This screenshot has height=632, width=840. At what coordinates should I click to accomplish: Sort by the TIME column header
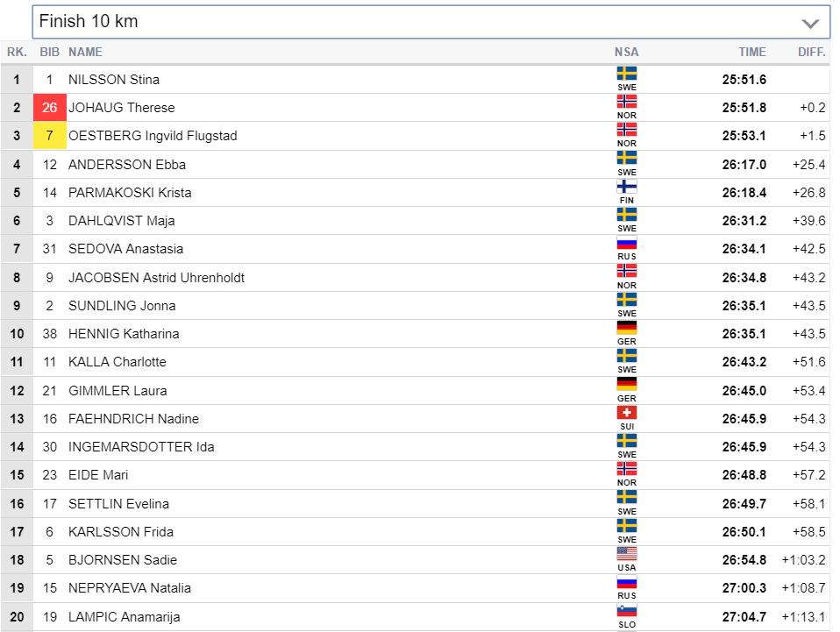[751, 52]
